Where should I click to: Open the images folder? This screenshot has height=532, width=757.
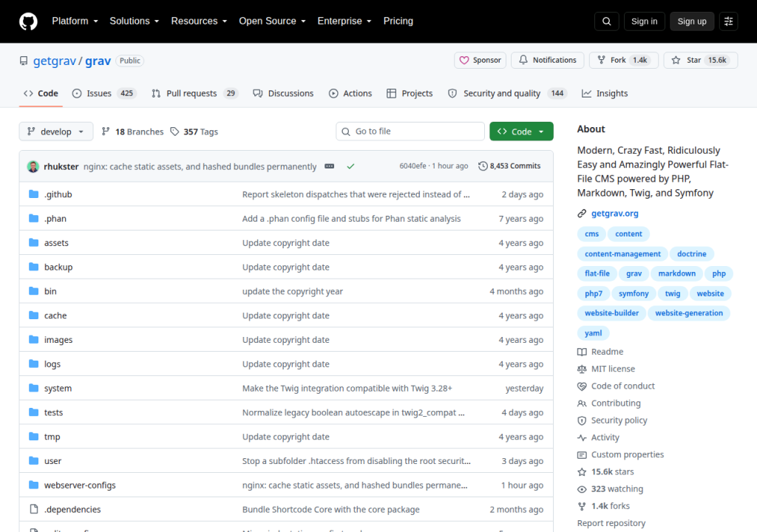coord(58,340)
